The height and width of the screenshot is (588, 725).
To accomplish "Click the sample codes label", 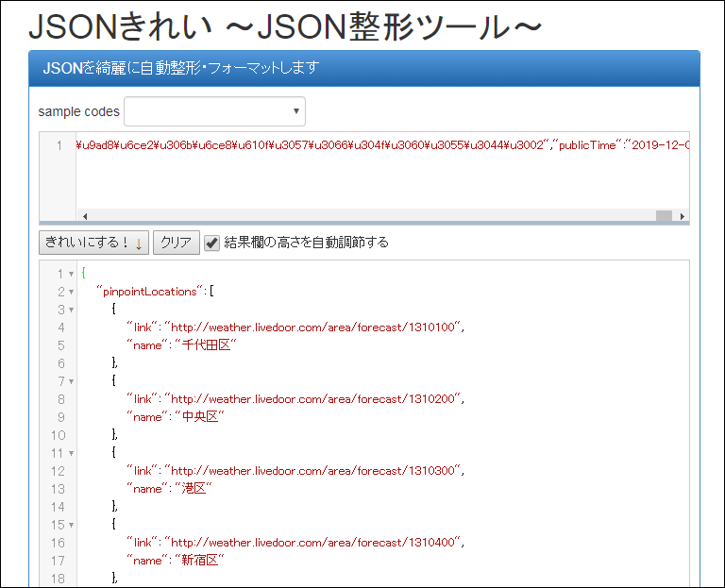I will pos(78,111).
